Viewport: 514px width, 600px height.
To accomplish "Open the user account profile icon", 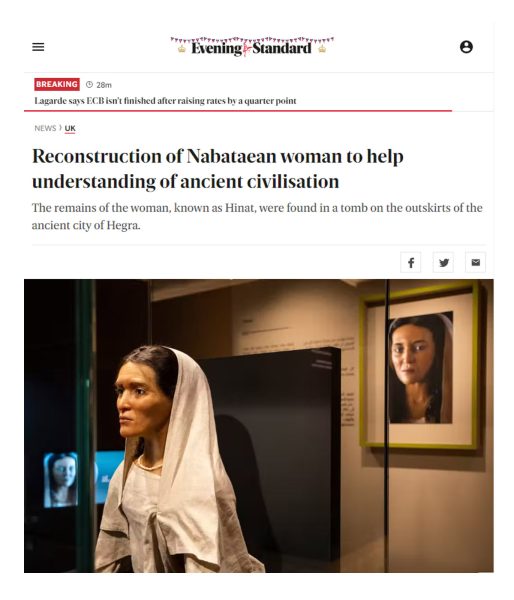I will (x=466, y=47).
